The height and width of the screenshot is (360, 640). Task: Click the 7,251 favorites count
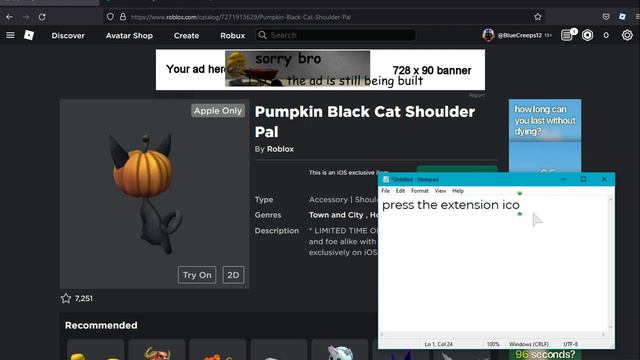[x=84, y=298]
